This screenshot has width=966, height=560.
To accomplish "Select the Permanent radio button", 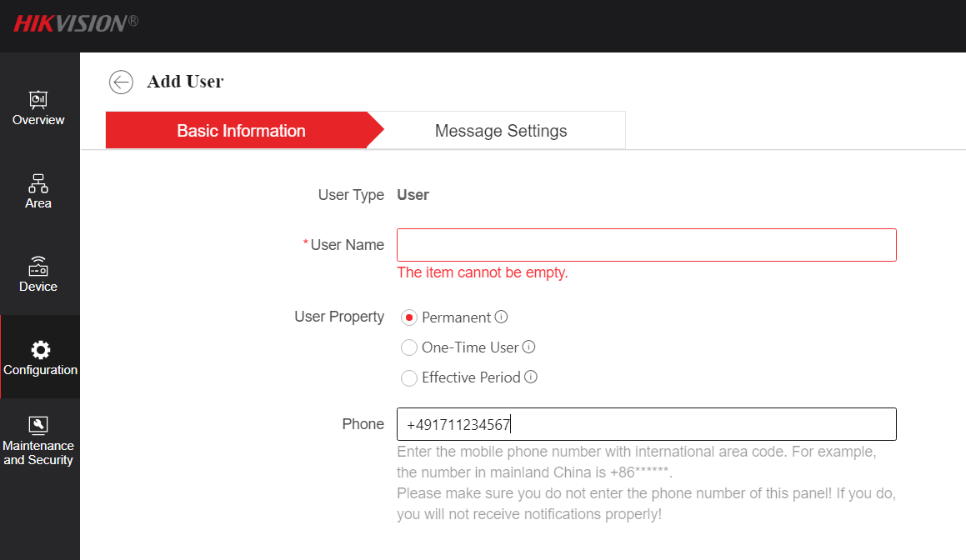I will click(409, 318).
